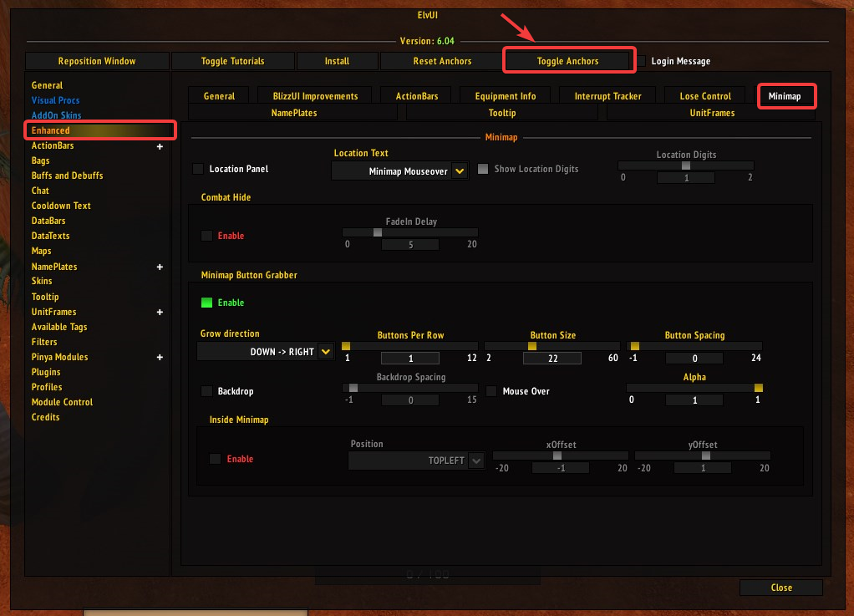Toggle the Backdrop checkbox
854x616 pixels.
(206, 391)
